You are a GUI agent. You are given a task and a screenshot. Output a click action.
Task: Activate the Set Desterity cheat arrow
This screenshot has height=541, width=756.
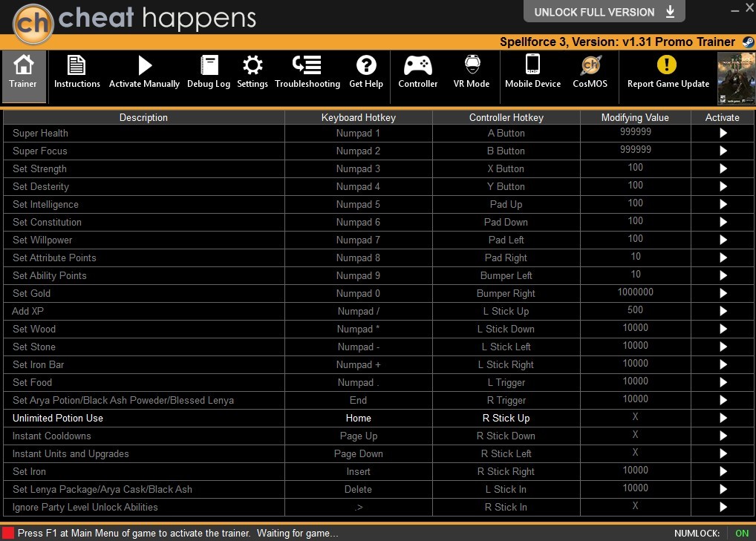723,186
